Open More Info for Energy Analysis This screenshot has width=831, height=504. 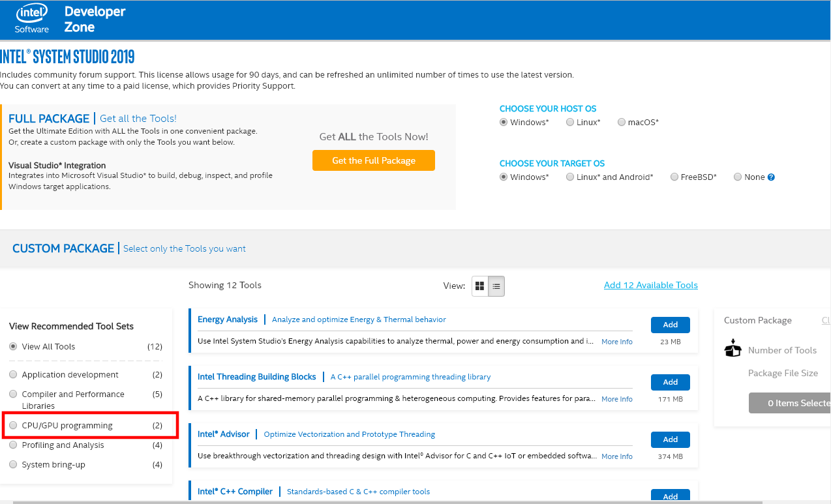tap(617, 342)
